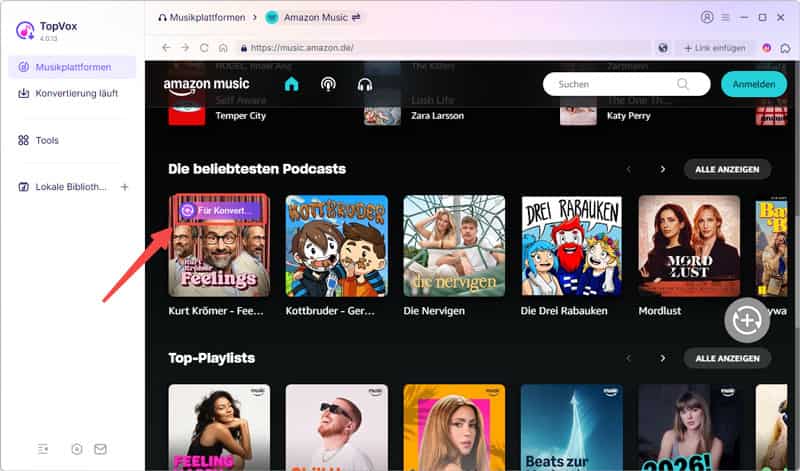Open the Mordlust podcast cover

tap(689, 246)
